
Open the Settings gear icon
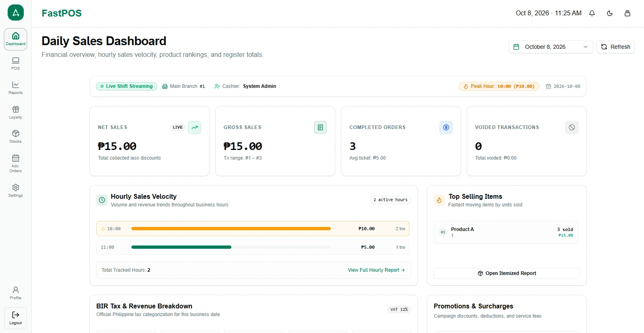tap(16, 187)
